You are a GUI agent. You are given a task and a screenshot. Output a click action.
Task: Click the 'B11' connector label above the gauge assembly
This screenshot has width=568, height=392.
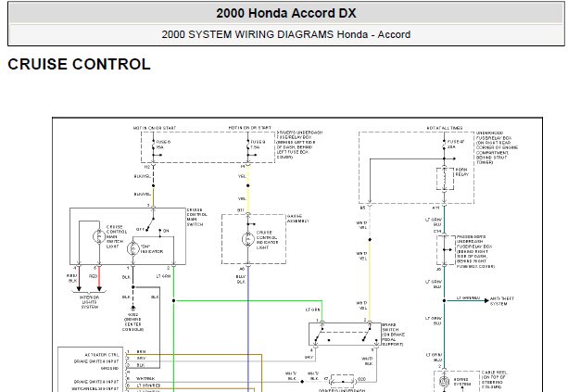click(241, 210)
